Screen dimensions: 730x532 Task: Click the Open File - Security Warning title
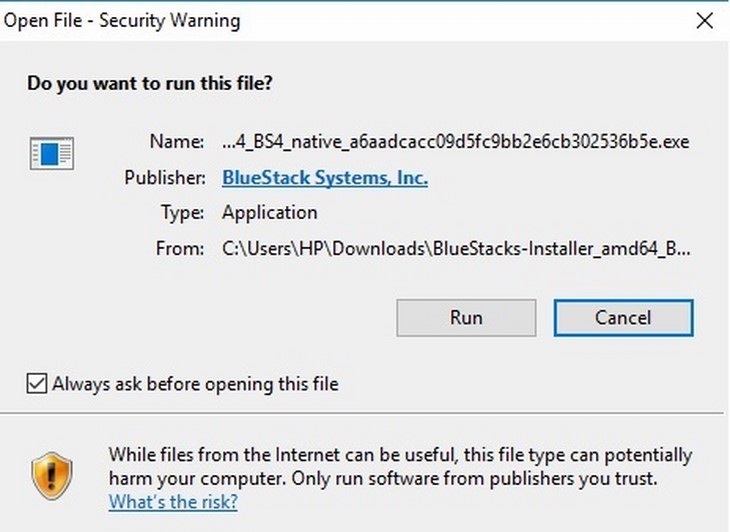pos(122,20)
